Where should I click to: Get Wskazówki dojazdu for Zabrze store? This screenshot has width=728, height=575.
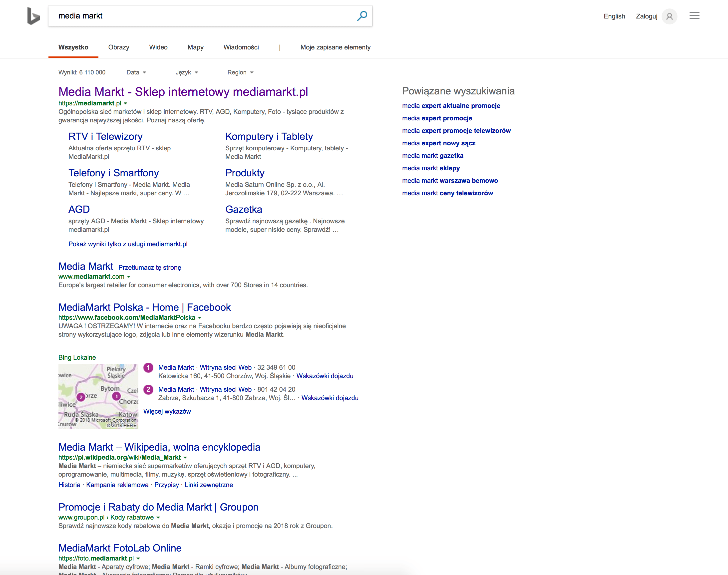point(330,398)
